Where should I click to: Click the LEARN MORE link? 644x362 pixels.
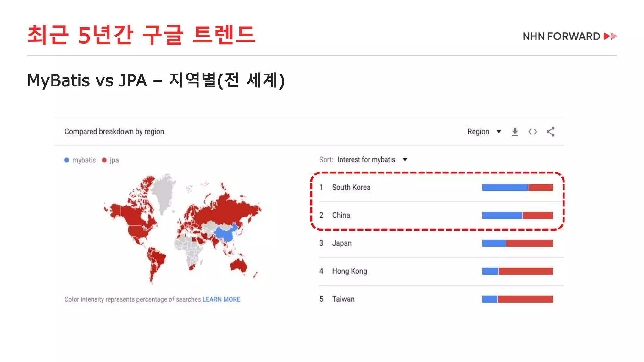[x=221, y=299]
